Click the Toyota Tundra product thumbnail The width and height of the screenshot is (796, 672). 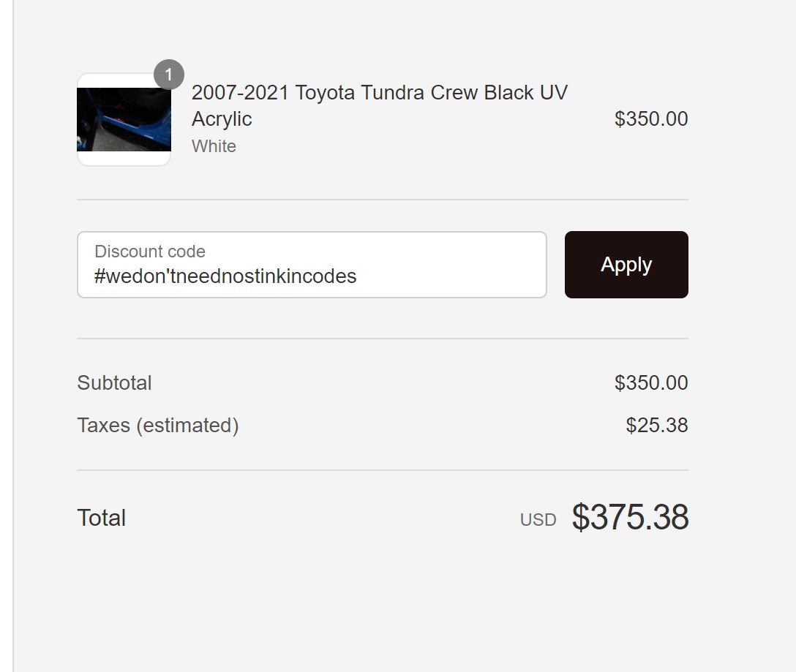click(x=124, y=119)
